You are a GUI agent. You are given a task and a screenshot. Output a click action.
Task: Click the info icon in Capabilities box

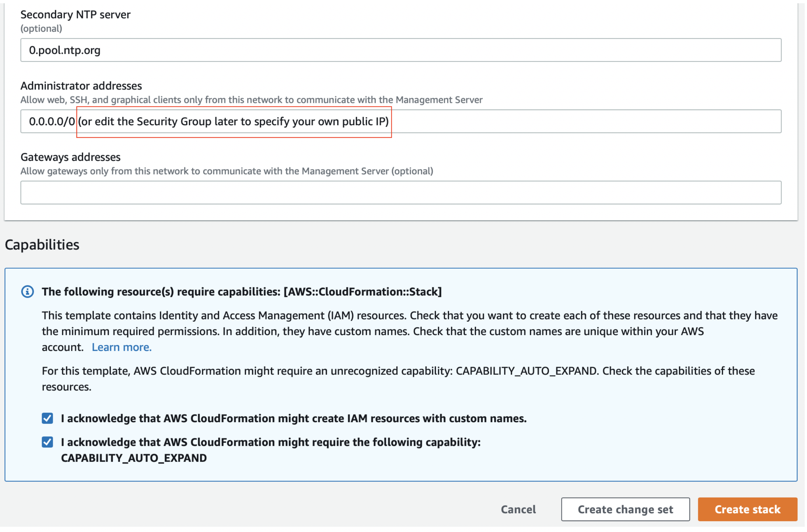pos(28,292)
